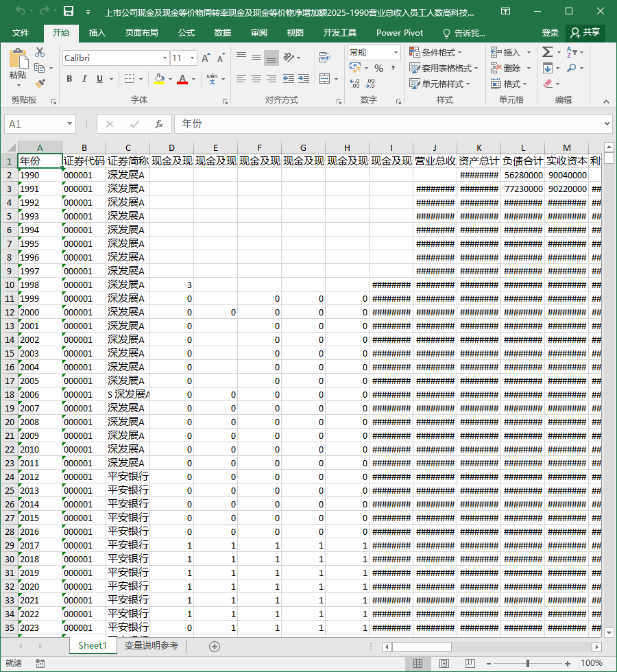This screenshot has width=617, height=672.
Task: Switch to the 变量说明参考 sheet tab
Action: pyautogui.click(x=152, y=646)
